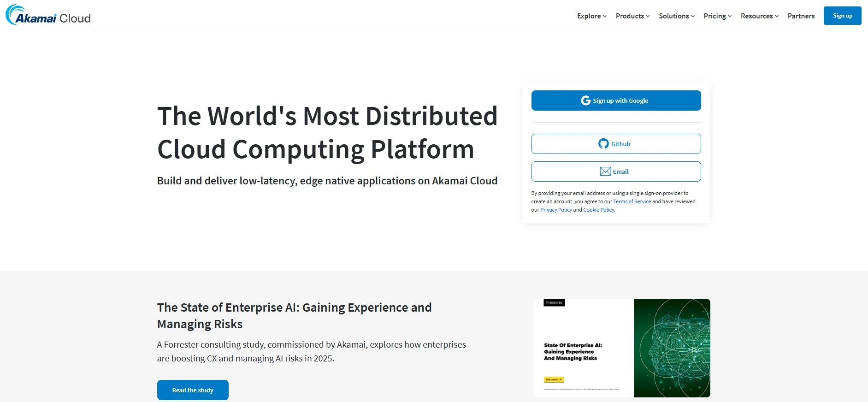Choose Email sign-up option

click(x=616, y=171)
